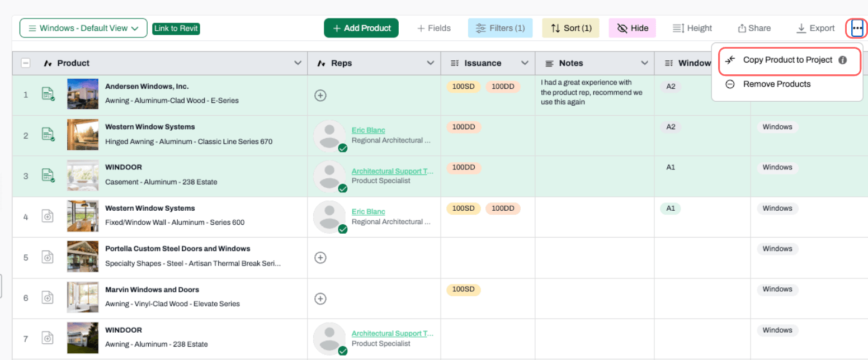Add a rep for Andersen Windows row
Image resolution: width=868 pixels, height=360 pixels.
(320, 96)
